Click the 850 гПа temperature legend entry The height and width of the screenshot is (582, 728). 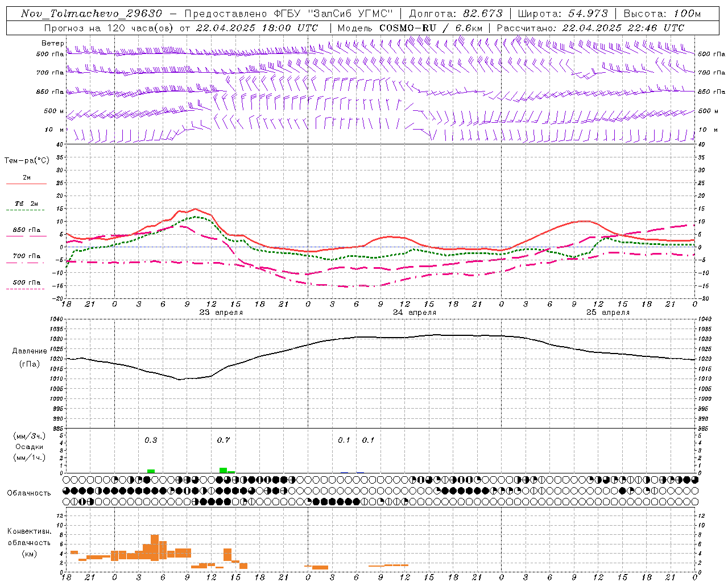tap(26, 230)
